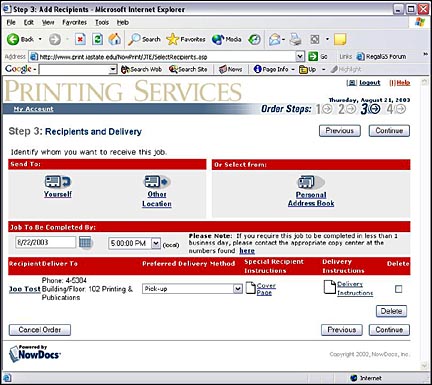Open the Search toolbar button
The image size is (432, 385).
(145, 39)
